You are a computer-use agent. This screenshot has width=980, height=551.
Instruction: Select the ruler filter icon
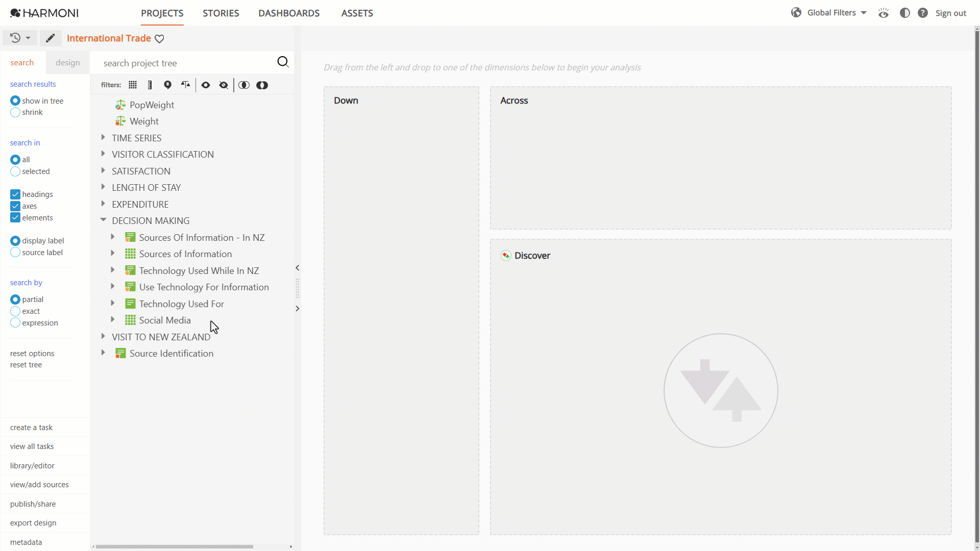(150, 85)
